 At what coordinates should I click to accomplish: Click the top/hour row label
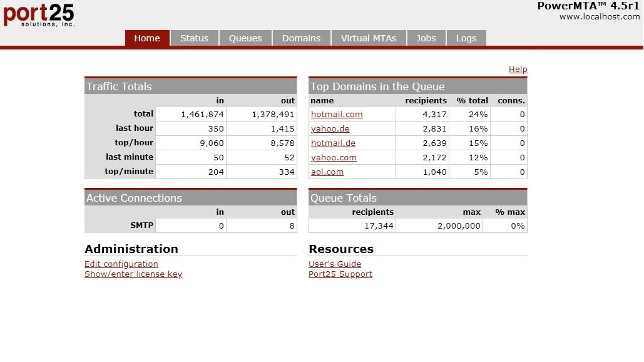point(134,143)
